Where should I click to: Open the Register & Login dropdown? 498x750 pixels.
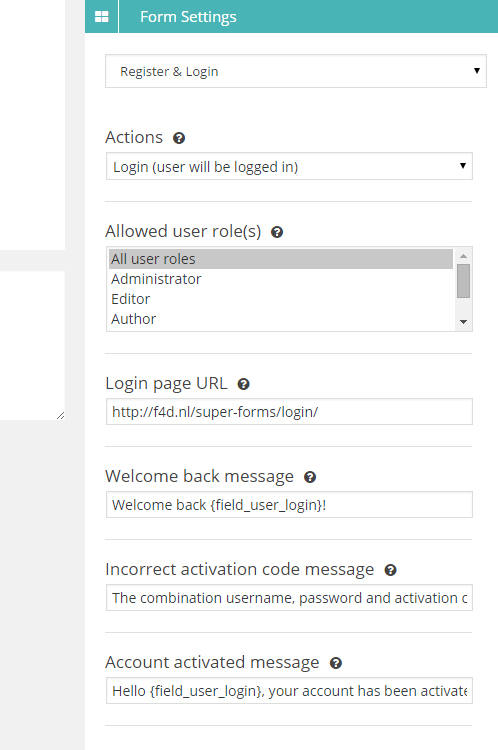[x=296, y=71]
